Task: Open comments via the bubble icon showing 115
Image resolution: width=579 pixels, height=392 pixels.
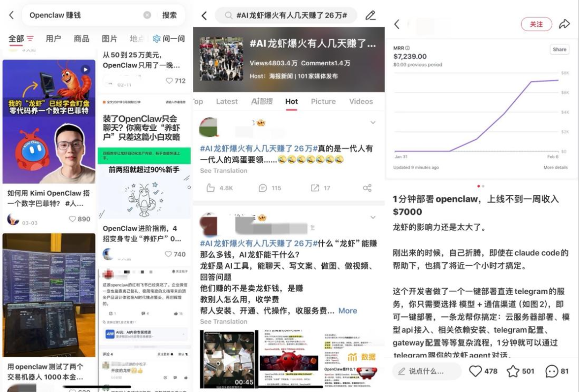Action: tap(263, 188)
